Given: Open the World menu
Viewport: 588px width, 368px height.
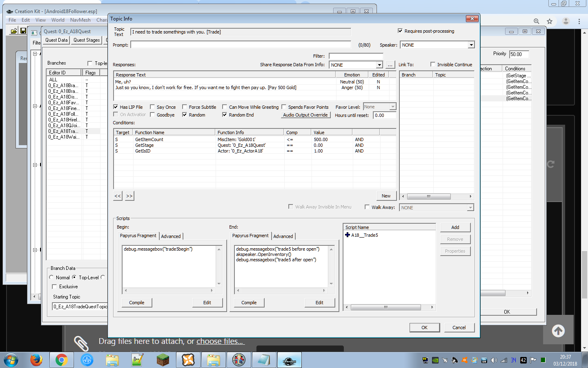Looking at the screenshot, I should pos(58,20).
